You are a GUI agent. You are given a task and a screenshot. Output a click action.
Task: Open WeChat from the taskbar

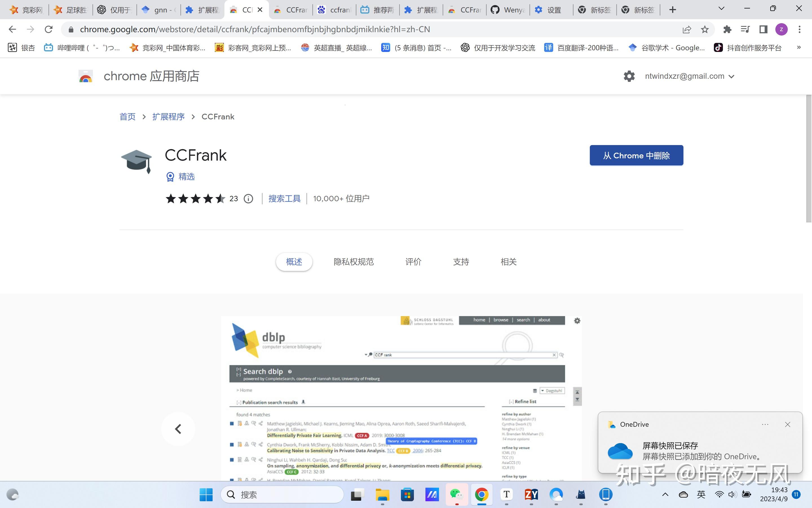click(x=457, y=494)
